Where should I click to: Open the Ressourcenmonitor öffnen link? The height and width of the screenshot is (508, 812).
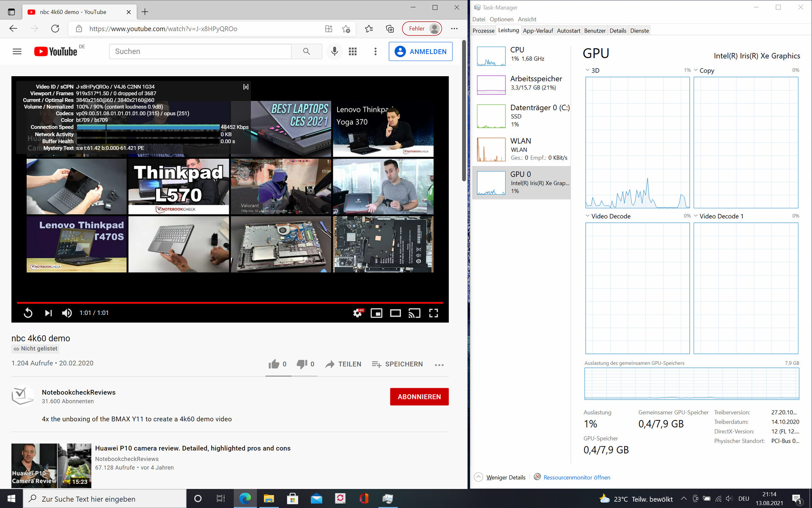click(576, 477)
